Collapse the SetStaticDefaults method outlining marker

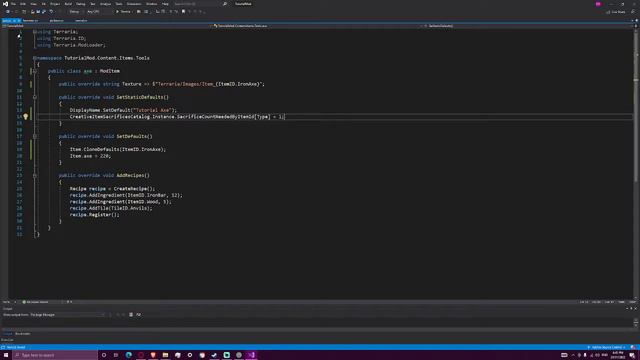[35, 97]
